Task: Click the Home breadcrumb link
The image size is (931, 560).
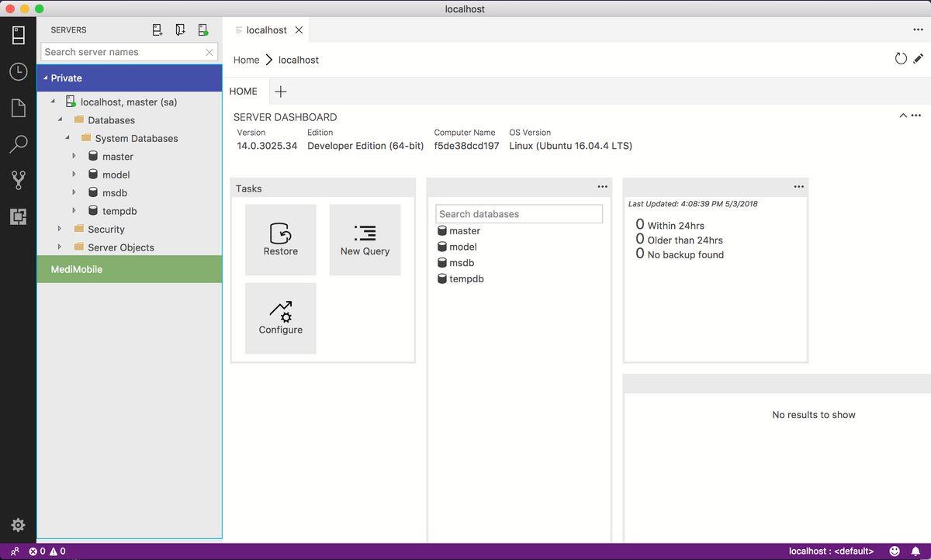Action: coord(246,60)
